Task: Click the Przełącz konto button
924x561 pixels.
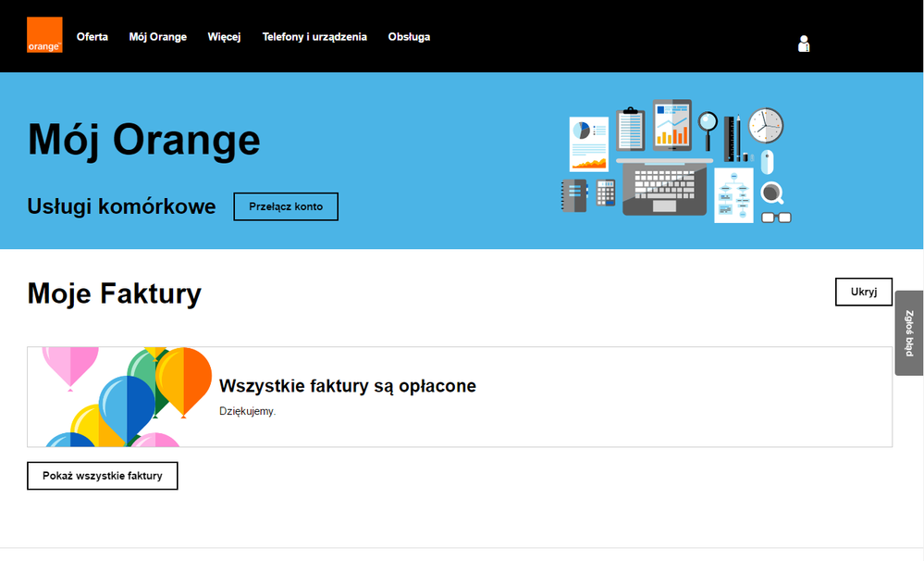Action: (286, 206)
